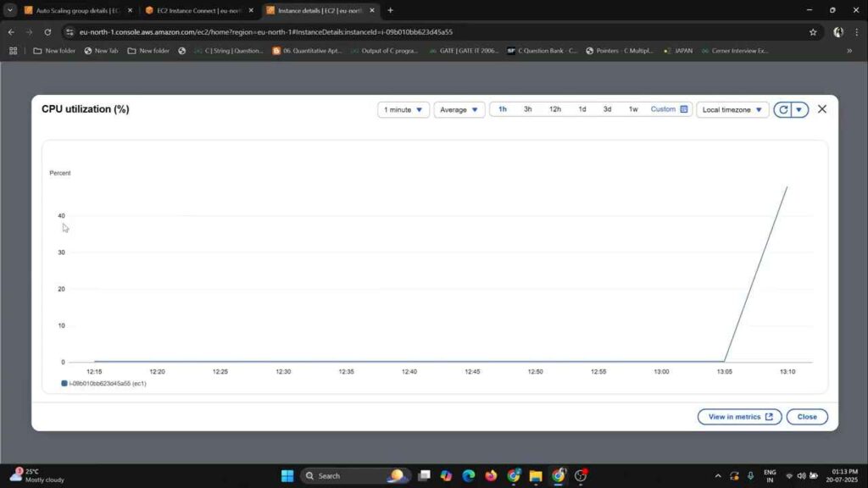Image resolution: width=868 pixels, height=488 pixels.
Task: Open the battery status icon
Action: pos(813,476)
